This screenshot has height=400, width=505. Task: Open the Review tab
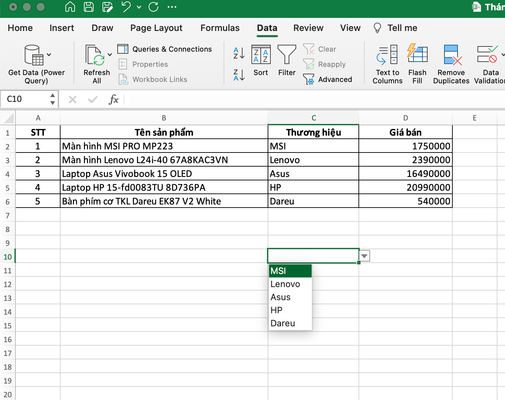tap(308, 28)
